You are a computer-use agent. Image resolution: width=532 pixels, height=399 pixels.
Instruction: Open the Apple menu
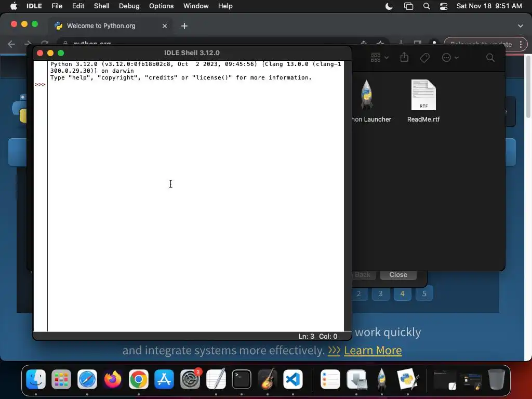[14, 6]
